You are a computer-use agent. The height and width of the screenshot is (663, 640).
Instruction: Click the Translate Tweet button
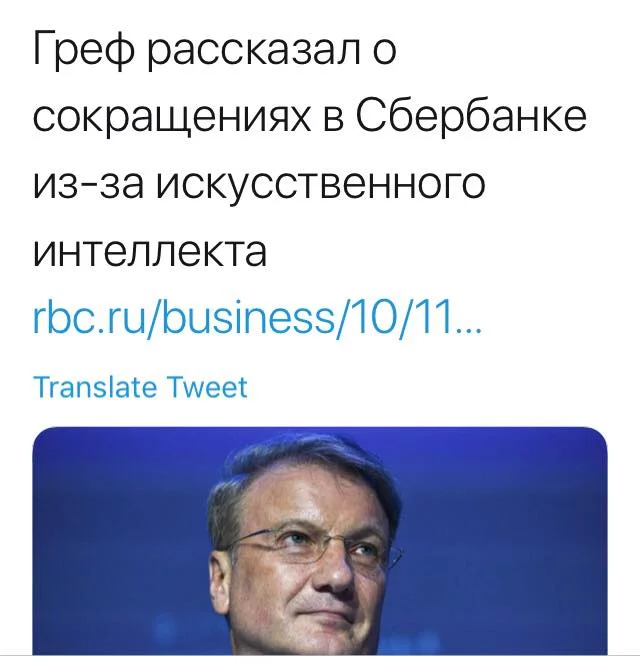(140, 387)
